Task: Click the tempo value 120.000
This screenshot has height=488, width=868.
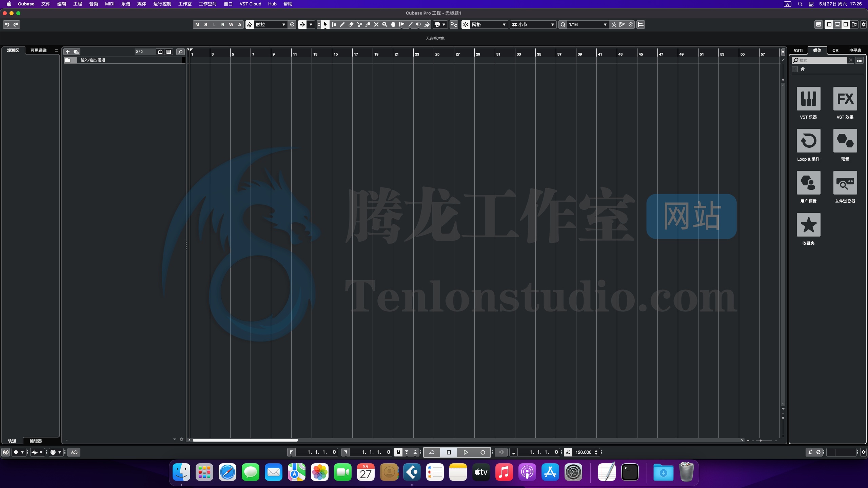Action: coord(583,452)
